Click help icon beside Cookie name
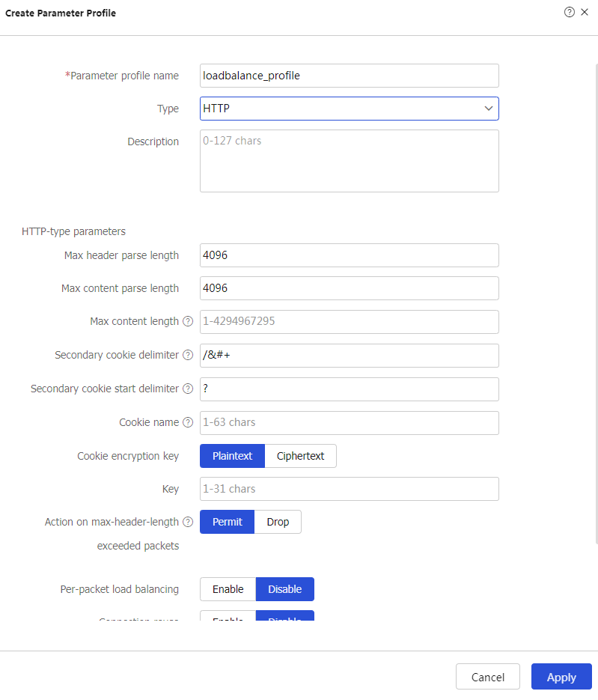This screenshot has width=598, height=700. [x=188, y=423]
